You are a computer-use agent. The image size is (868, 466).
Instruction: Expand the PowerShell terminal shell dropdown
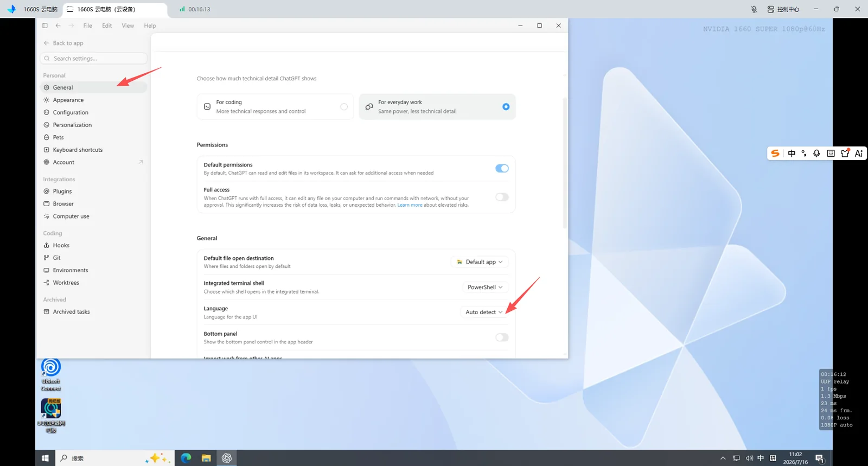[485, 288]
